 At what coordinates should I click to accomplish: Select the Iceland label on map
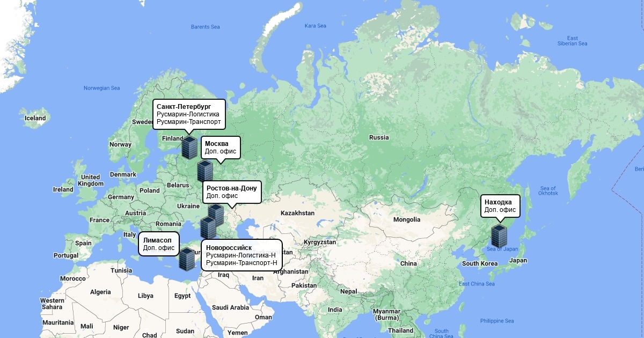pos(35,118)
